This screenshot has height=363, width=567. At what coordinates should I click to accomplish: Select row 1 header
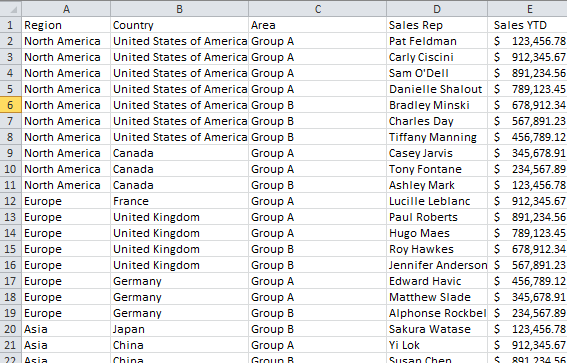coord(10,25)
